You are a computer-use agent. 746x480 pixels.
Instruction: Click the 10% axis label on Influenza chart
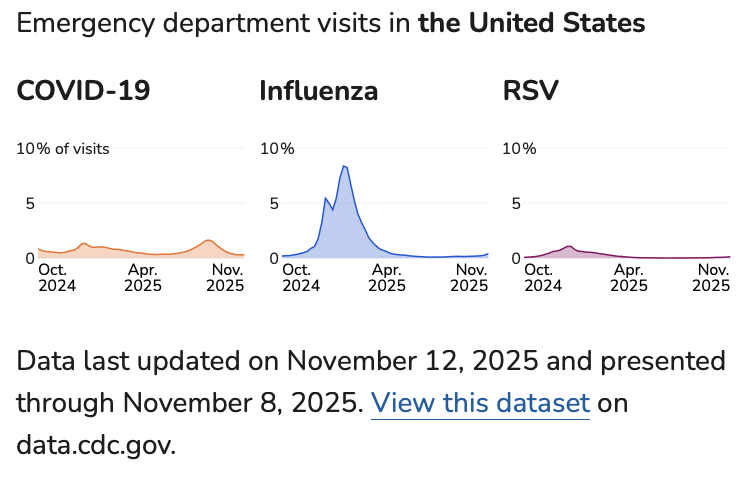[x=277, y=149]
